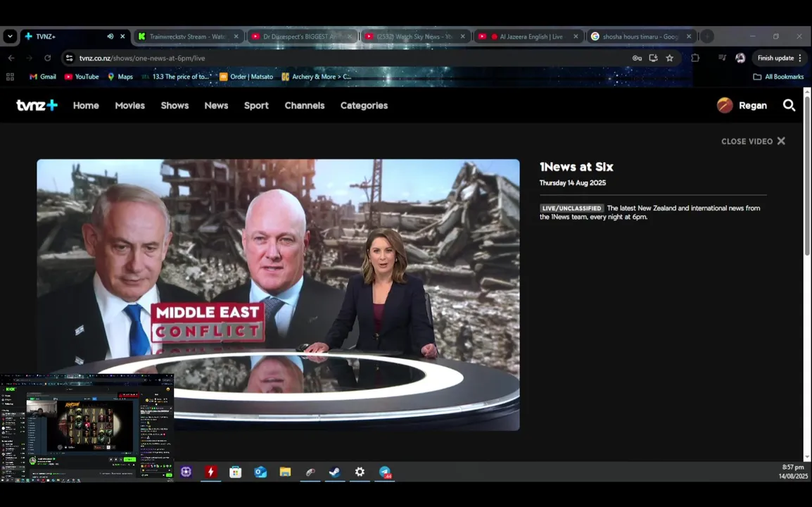Bookmark this page with the star icon
Viewport: 812px width, 507px height.
click(670, 58)
